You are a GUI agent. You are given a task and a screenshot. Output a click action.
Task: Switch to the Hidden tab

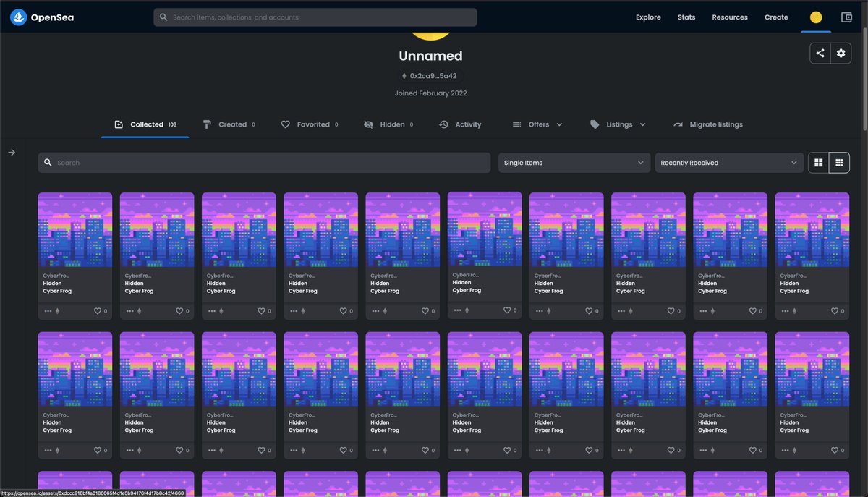388,124
